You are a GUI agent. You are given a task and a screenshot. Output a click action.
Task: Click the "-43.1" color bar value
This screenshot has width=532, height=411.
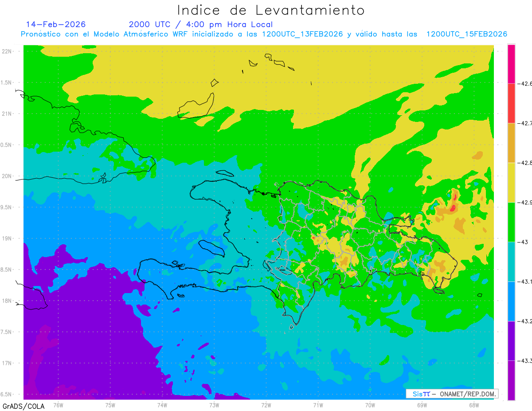[x=524, y=282]
